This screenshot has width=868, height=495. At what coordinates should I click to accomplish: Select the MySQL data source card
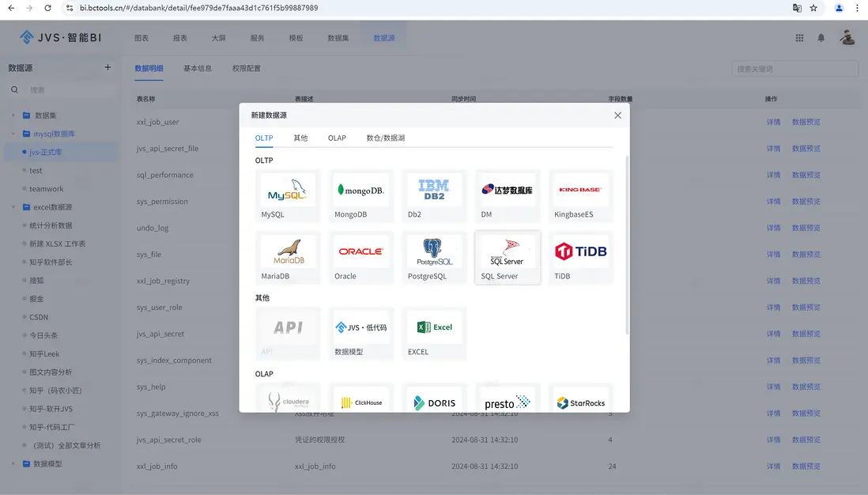[287, 196]
